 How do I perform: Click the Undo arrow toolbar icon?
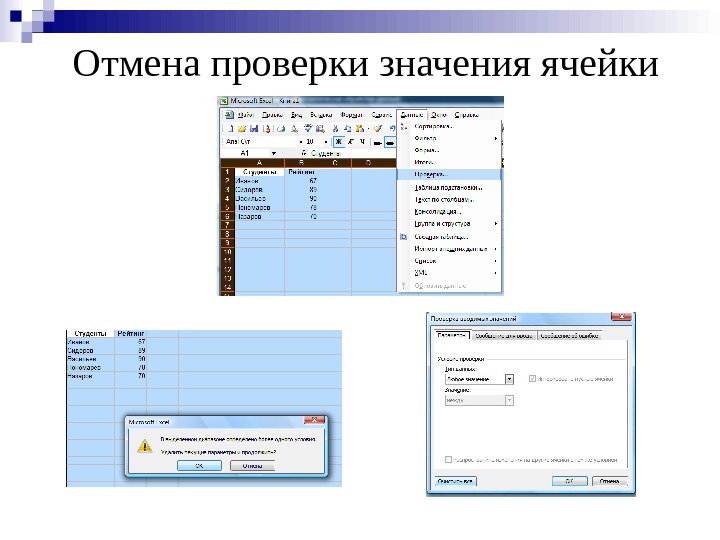pos(392,129)
